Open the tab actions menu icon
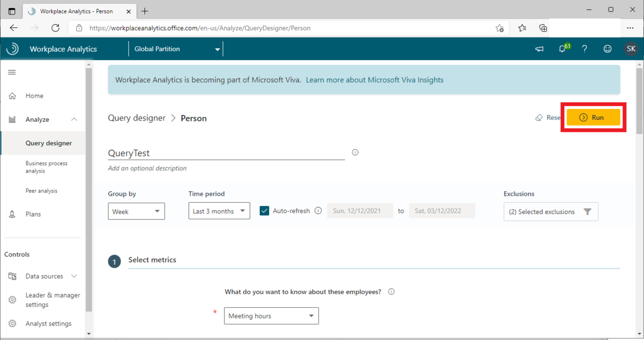The image size is (644, 340). click(12, 11)
